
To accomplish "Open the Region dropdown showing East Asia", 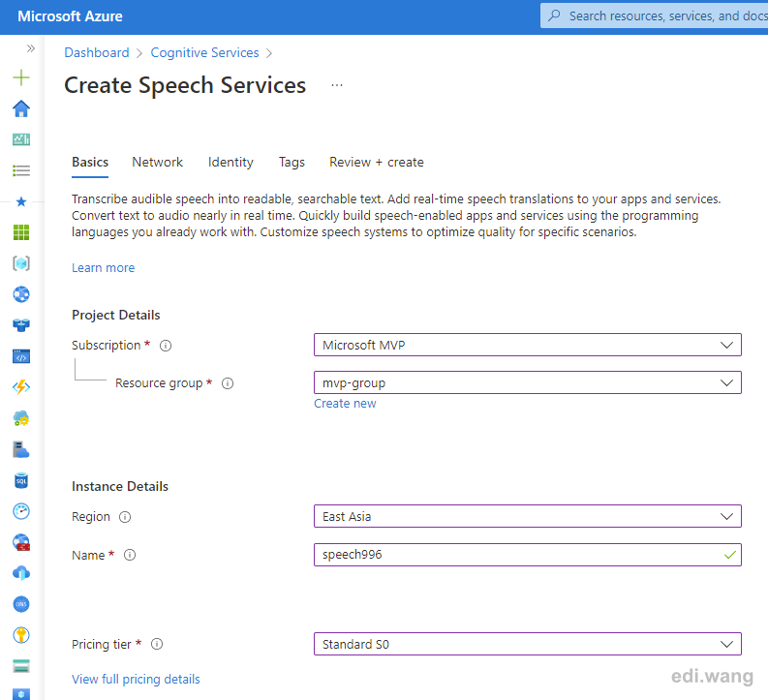I will (x=528, y=516).
